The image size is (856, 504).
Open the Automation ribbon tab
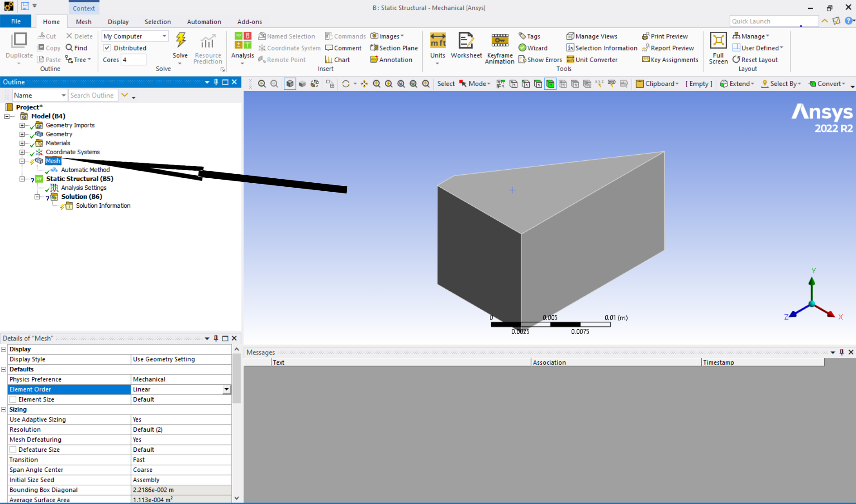(204, 21)
